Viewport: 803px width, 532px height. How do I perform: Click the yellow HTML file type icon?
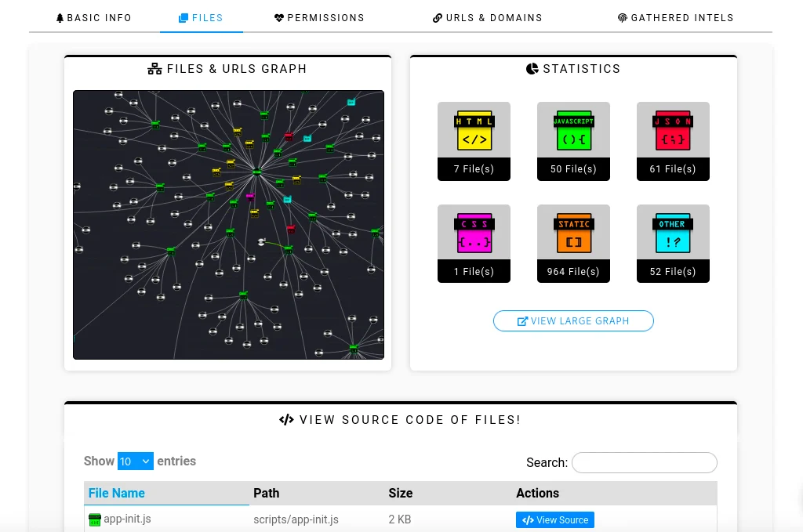(474, 131)
